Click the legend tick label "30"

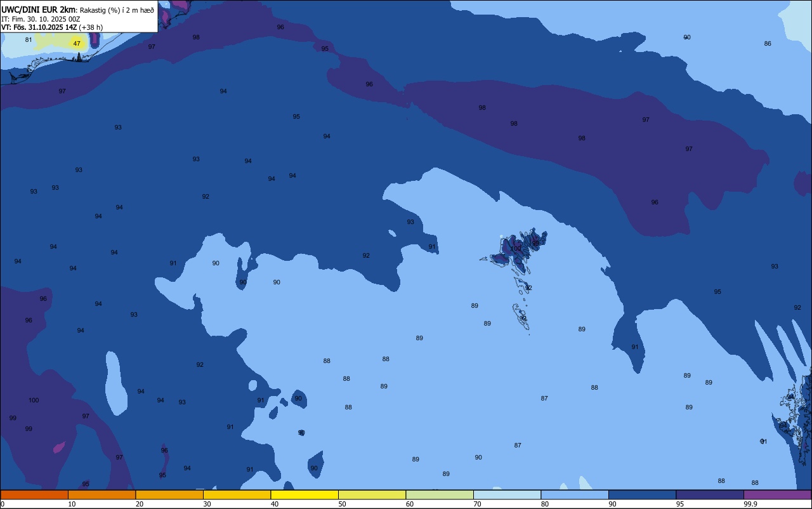tap(207, 504)
